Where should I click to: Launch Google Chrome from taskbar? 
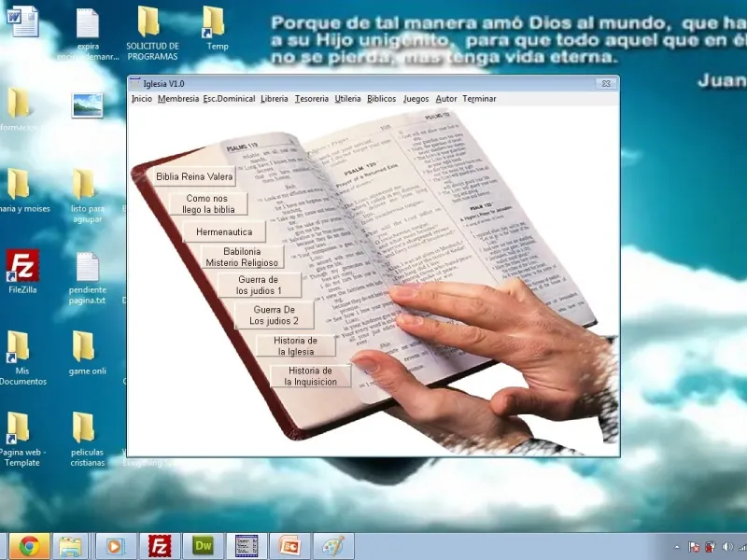click(x=30, y=546)
